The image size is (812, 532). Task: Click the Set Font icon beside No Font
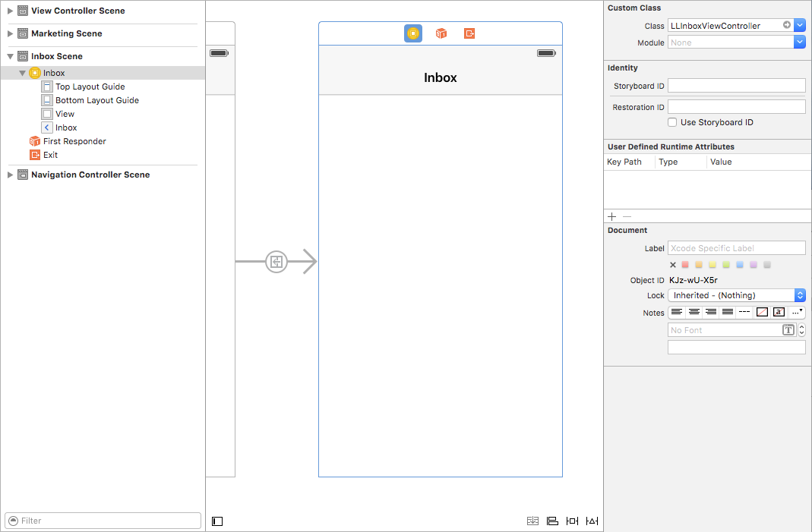click(788, 329)
